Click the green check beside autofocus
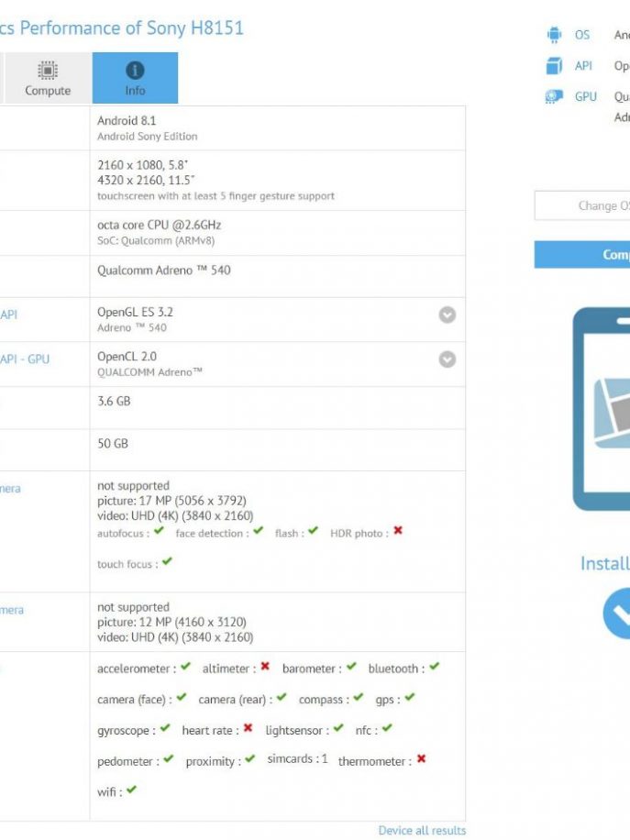 (160, 532)
